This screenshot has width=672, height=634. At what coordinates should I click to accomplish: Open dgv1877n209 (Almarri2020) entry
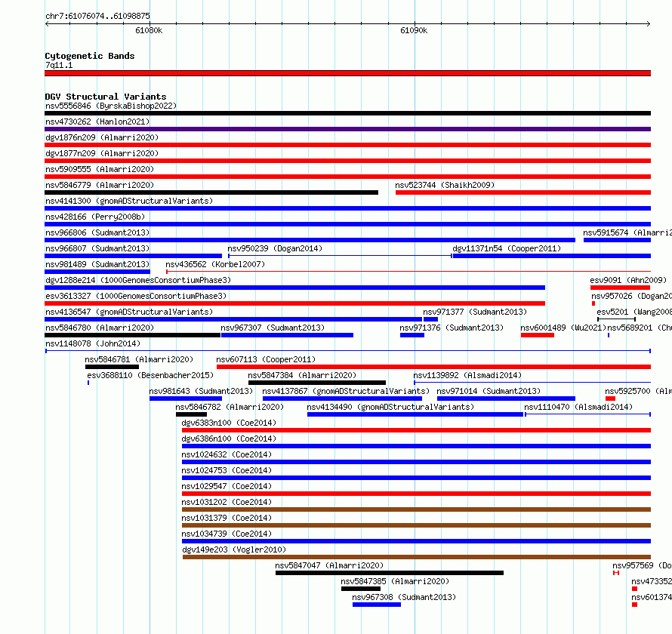click(102, 153)
